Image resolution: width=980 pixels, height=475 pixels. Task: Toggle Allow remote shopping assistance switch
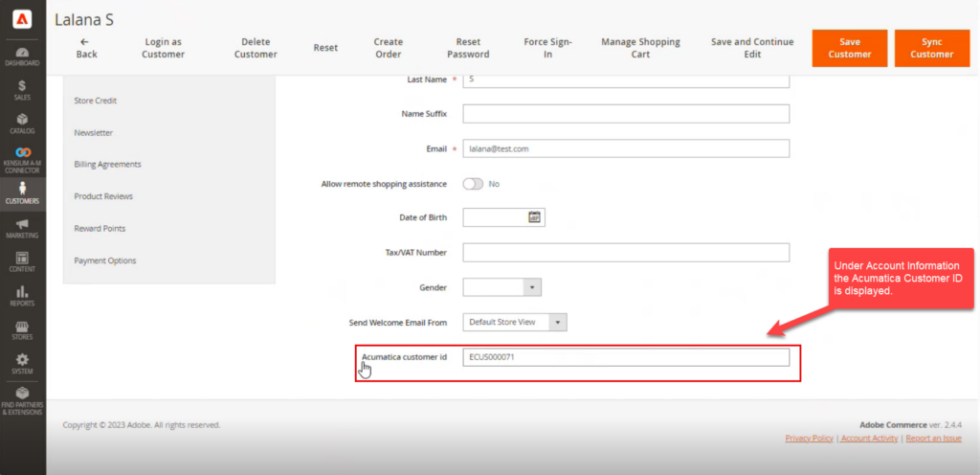click(x=473, y=185)
